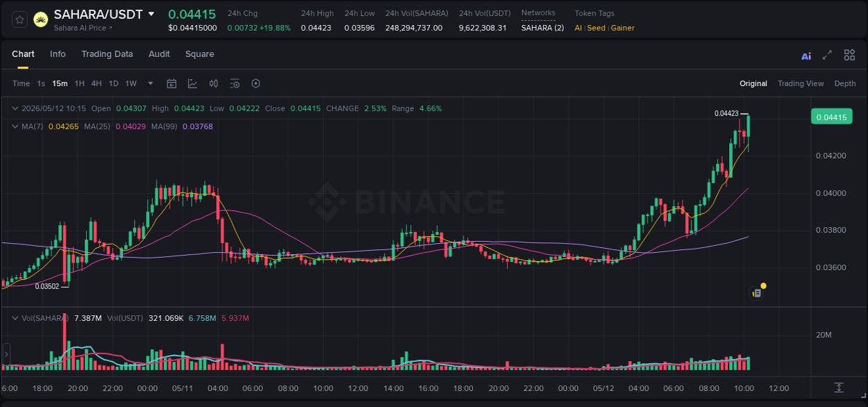Viewport: 868px width, 407px height.
Task: Select the 1W interval
Action: pos(131,83)
